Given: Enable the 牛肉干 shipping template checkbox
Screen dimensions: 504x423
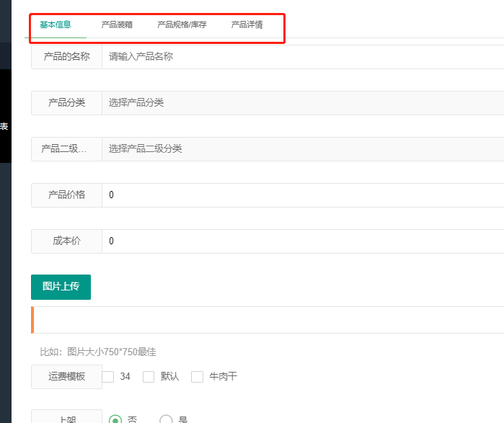Looking at the screenshot, I should 197,376.
